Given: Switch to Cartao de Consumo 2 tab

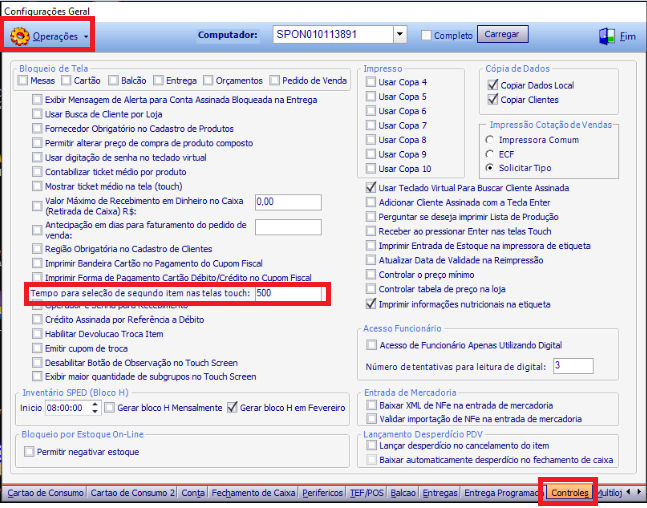Looking at the screenshot, I should (132, 493).
